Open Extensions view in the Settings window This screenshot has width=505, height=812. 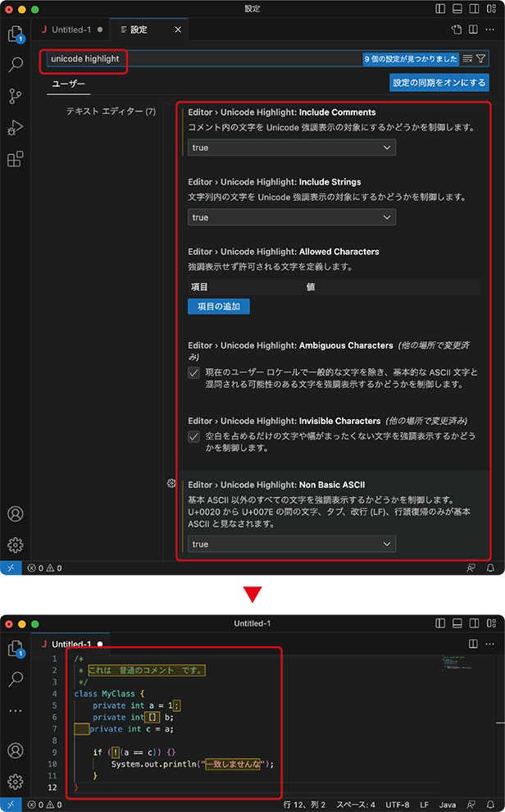click(16, 158)
